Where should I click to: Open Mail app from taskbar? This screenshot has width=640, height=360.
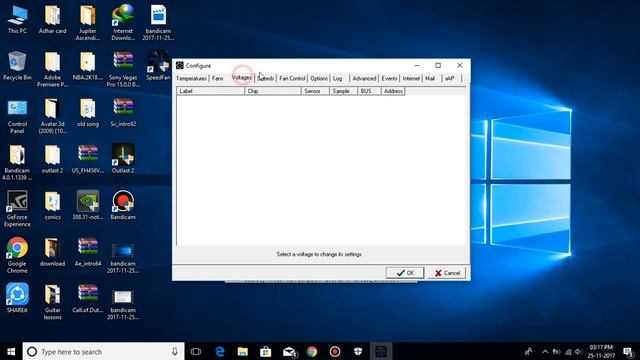click(289, 351)
